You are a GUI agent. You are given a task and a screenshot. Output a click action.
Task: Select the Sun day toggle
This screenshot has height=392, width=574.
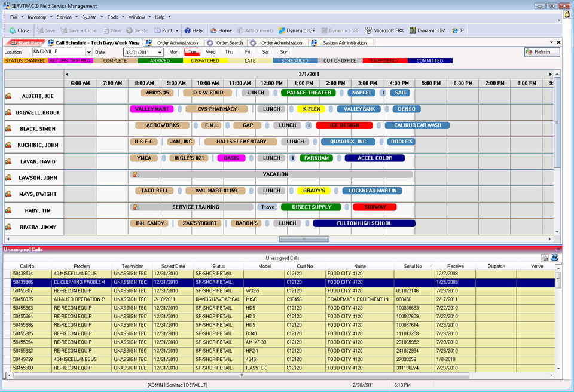[284, 52]
